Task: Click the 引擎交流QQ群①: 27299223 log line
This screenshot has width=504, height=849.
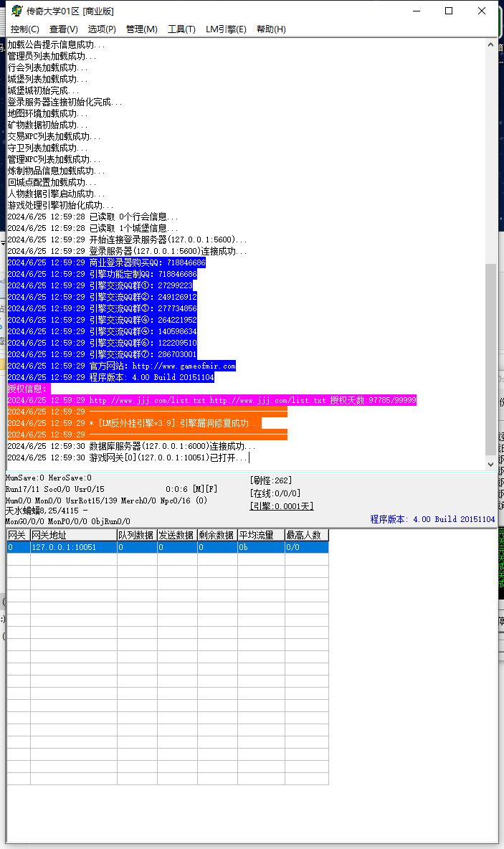Action: click(100, 285)
